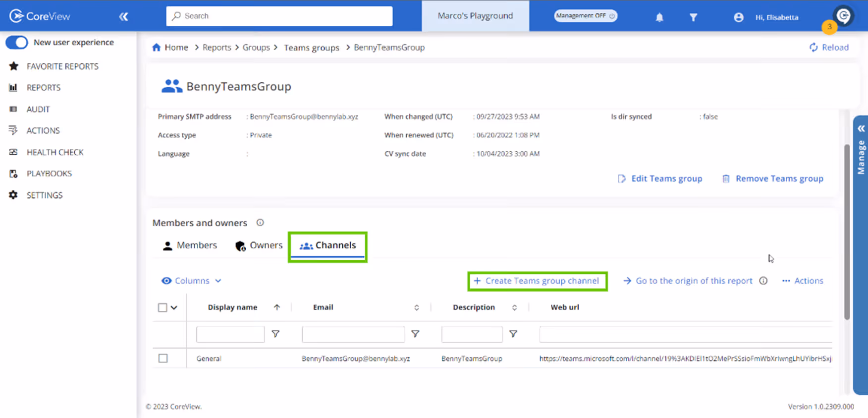Viewport: 868px width, 418px height.
Task: Expand the Manage side panel chevrons
Action: click(861, 128)
